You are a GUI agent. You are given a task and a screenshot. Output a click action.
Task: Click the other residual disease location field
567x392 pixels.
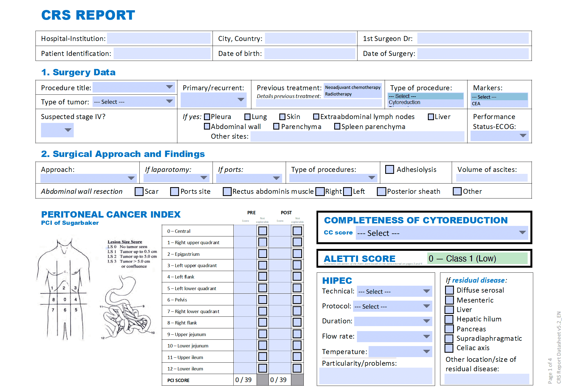(487, 379)
